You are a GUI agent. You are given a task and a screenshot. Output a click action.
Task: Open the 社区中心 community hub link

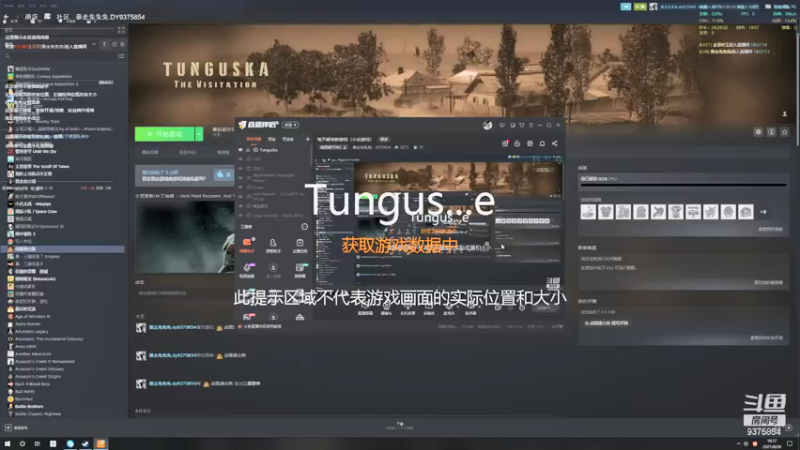pos(187,152)
